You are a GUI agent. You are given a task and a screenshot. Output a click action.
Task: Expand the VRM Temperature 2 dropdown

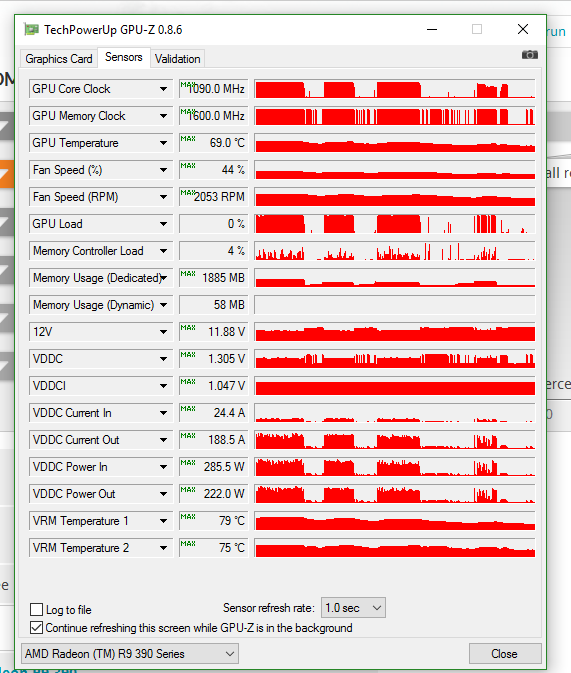(163, 548)
